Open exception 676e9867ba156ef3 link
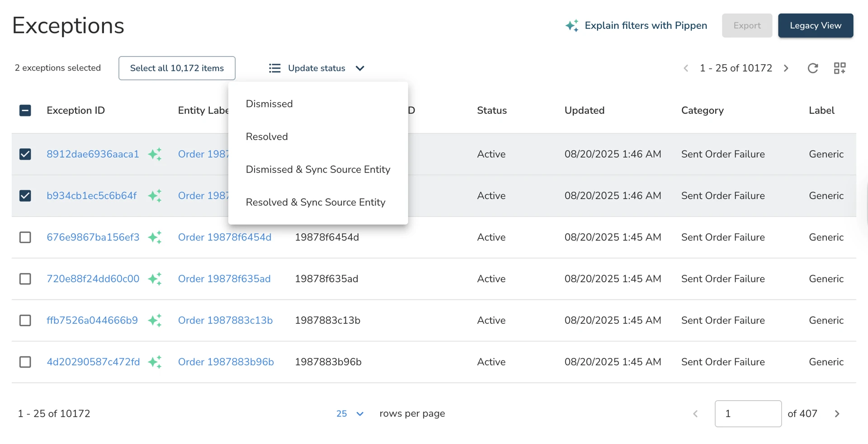Viewport: 868px width, 444px height. (x=93, y=237)
